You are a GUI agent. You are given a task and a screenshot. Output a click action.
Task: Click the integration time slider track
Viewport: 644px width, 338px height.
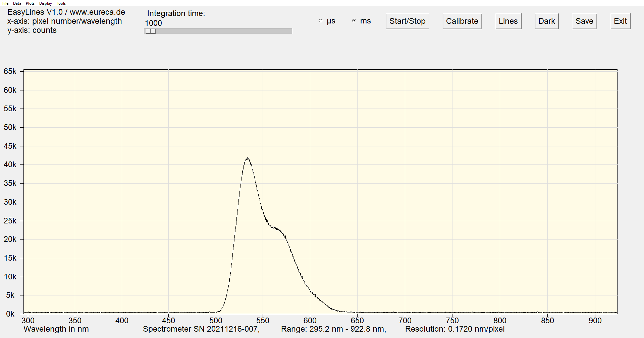[x=218, y=31]
